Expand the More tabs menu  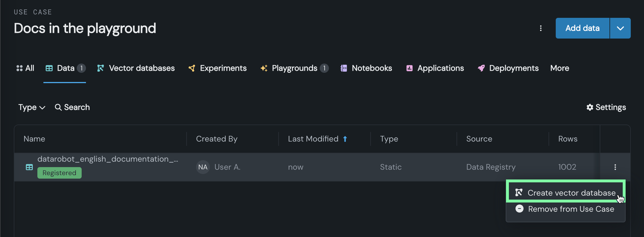point(559,68)
